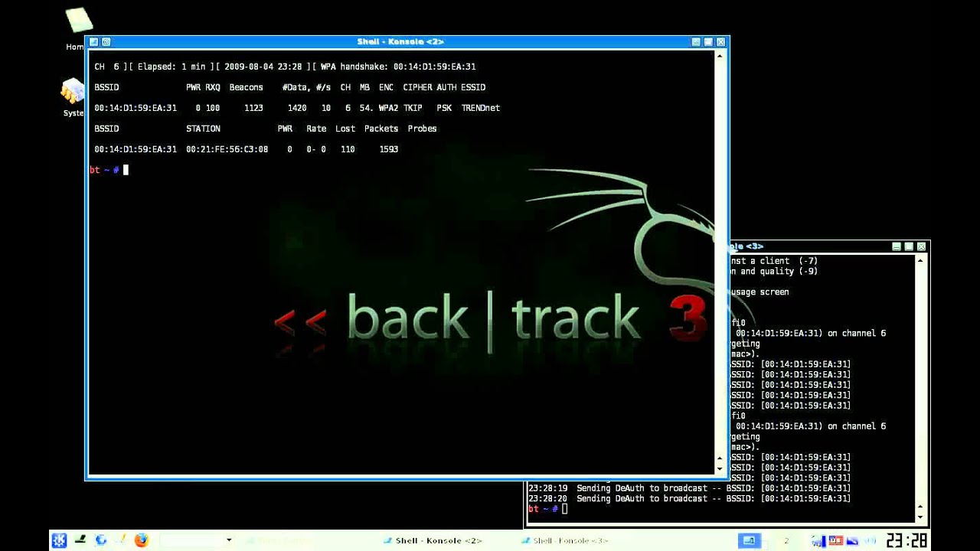Click the 'TRENDnet' ESSID value
Image resolution: width=980 pixels, height=551 pixels.
pyautogui.click(x=481, y=108)
